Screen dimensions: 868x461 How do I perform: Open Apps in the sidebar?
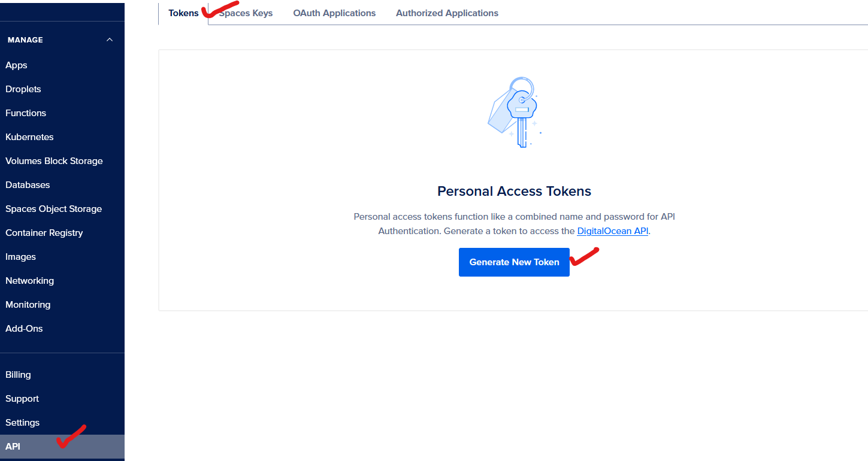pos(17,65)
